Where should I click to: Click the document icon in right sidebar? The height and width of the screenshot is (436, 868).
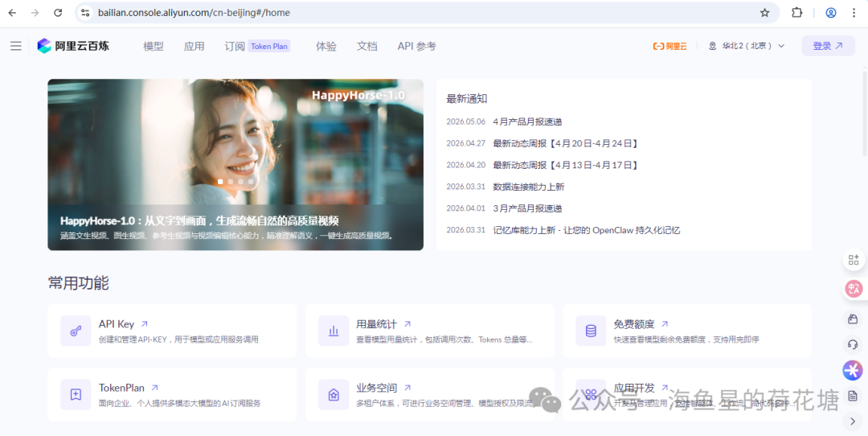[853, 396]
